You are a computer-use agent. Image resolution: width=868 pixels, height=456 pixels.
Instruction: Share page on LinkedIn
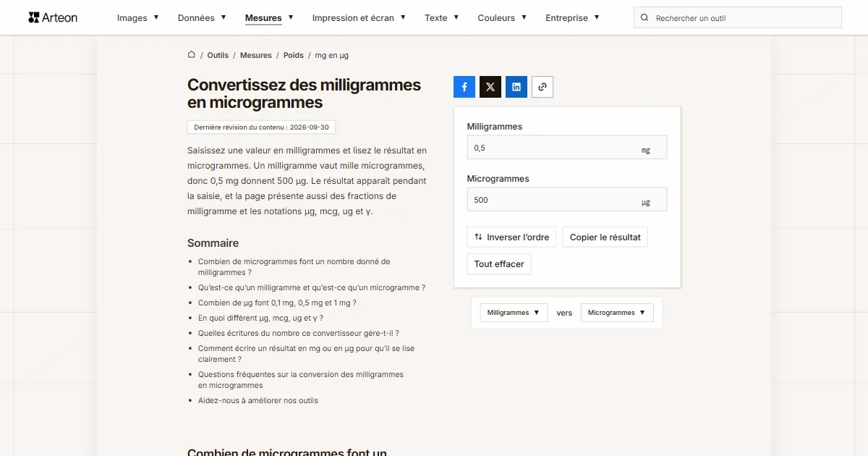pyautogui.click(x=516, y=87)
